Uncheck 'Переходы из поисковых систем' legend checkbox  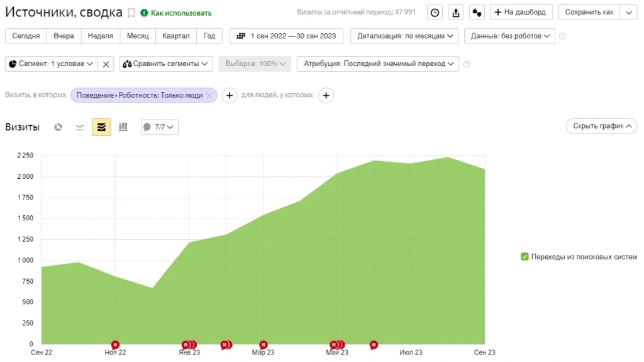coord(525,257)
